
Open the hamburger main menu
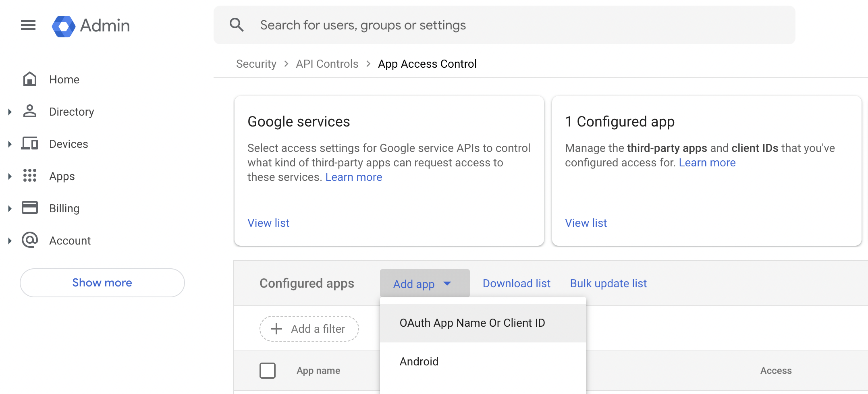click(28, 25)
